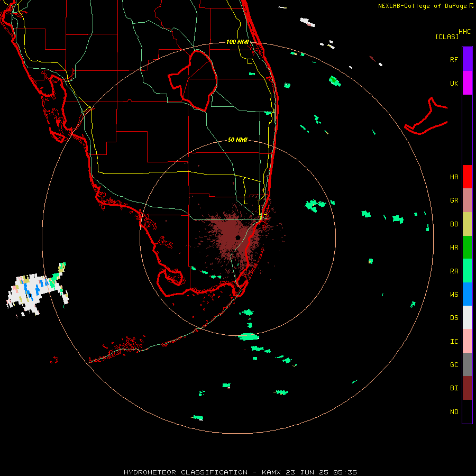Click the HA legend label
Image resolution: width=476 pixels, height=476 pixels.
(454, 177)
